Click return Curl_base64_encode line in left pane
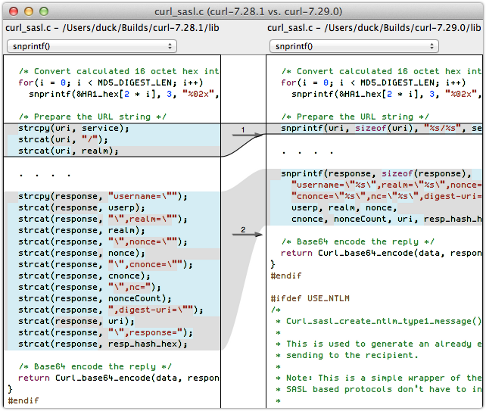Viewport: 486px width, 411px height. click(x=119, y=378)
